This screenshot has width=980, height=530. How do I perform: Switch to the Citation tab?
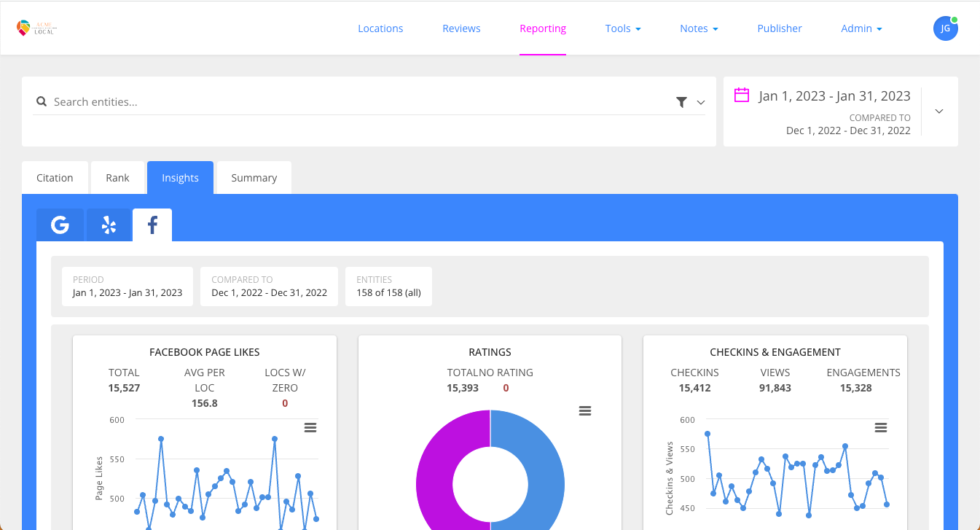click(55, 177)
